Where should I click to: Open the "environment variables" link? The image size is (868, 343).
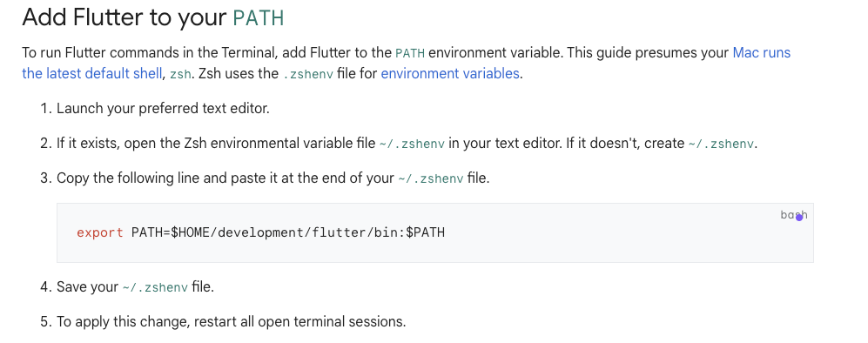click(450, 74)
